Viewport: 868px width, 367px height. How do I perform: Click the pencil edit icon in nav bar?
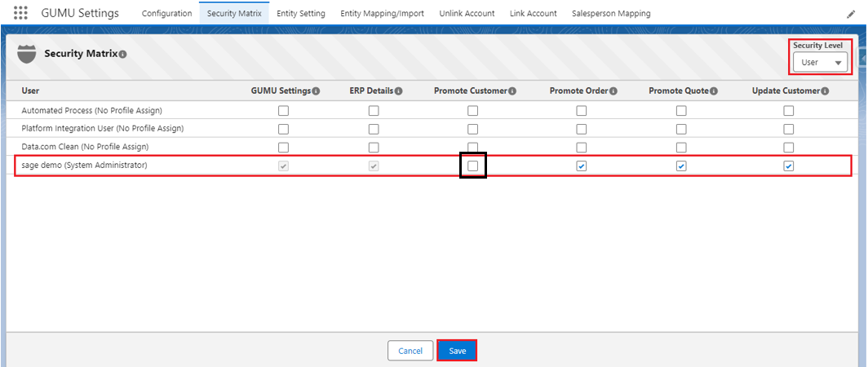(852, 14)
